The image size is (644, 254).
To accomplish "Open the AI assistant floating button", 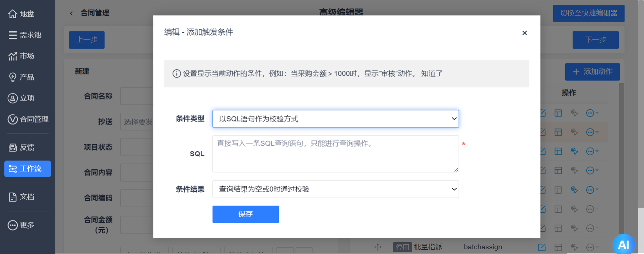I will (624, 244).
